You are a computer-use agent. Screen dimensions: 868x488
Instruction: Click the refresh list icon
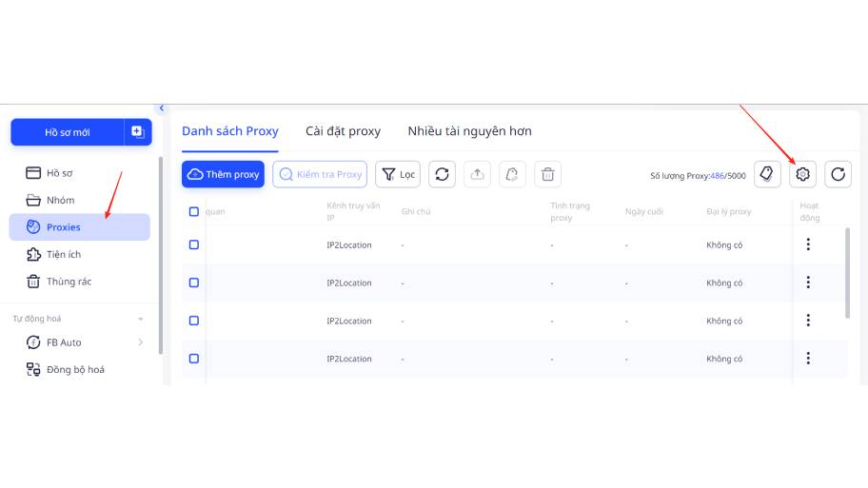[838, 174]
